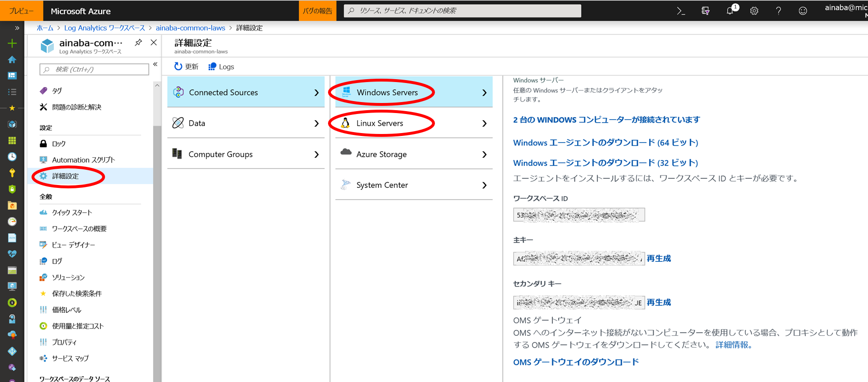868x382 pixels.
Task: Select System Center source
Action: coord(414,185)
